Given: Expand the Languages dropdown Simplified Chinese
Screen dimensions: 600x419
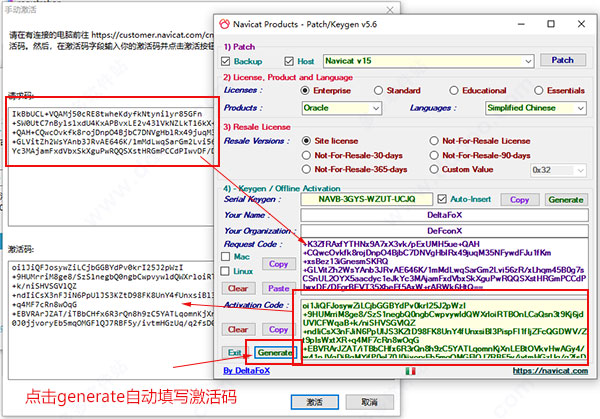Looking at the screenshot, I should point(536,108).
